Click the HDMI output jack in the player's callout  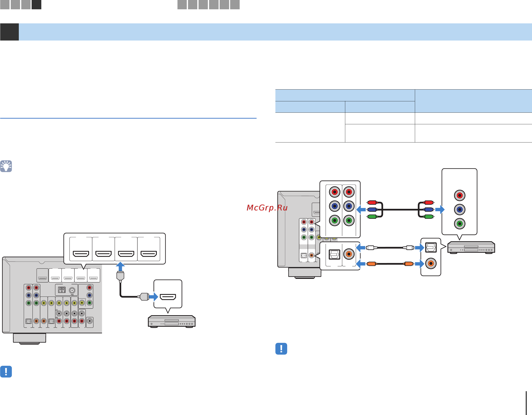point(168,297)
